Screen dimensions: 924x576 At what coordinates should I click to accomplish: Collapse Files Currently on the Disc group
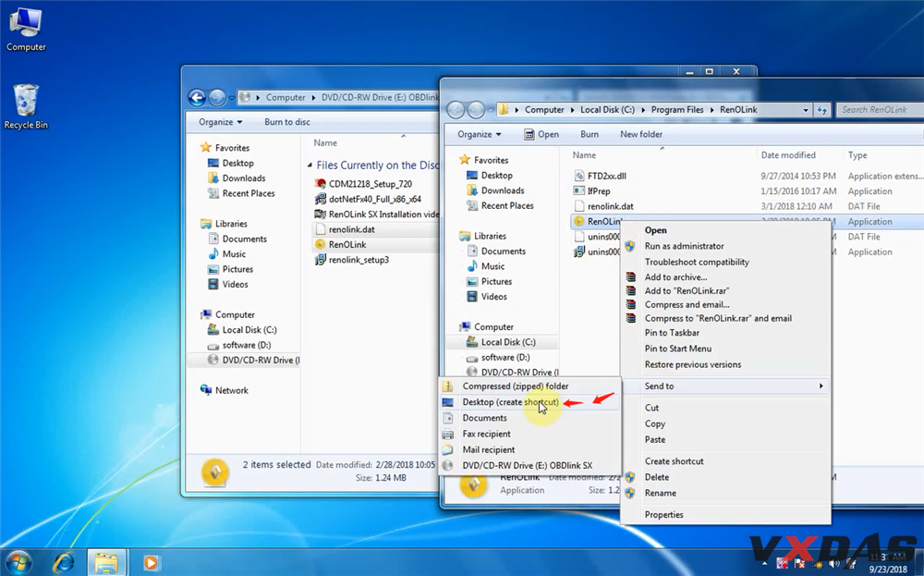(310, 165)
